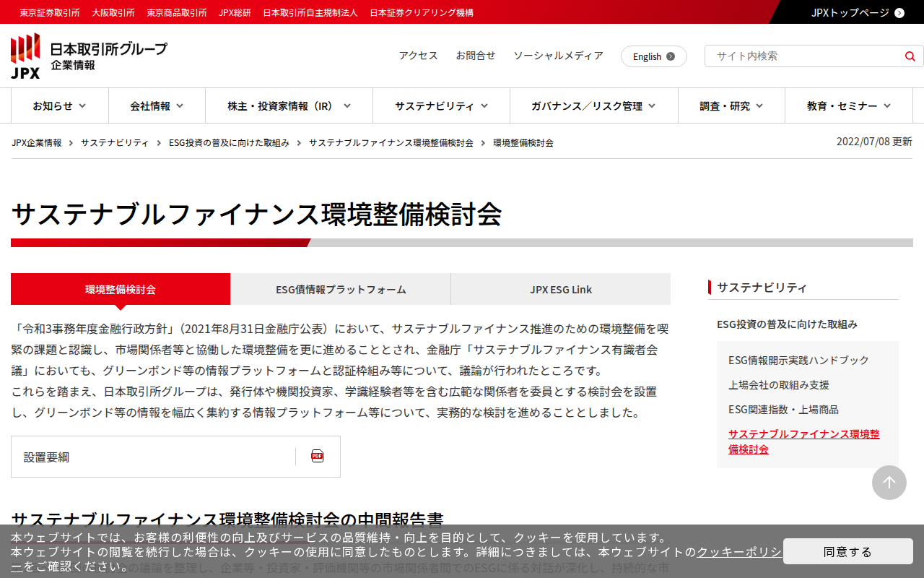Click サステナブルファイナンス環境整備検討会 breadcrumb
This screenshot has height=578, width=924.
pos(391,143)
